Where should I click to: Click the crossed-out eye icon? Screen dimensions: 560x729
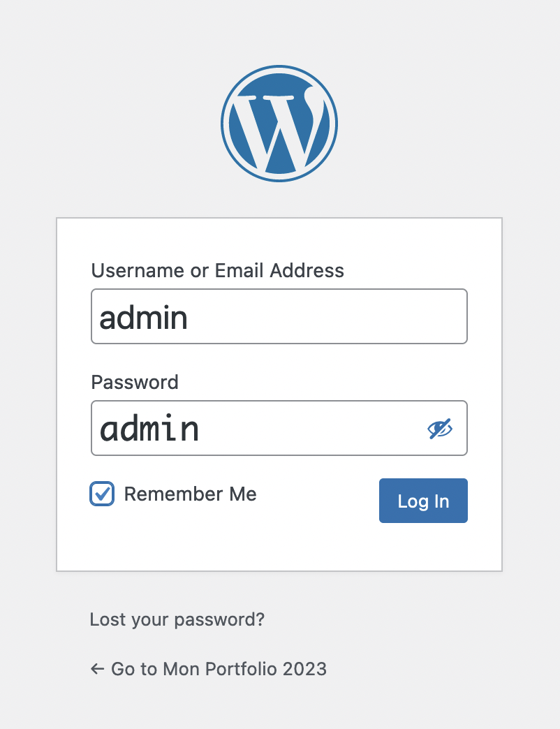[x=440, y=429]
